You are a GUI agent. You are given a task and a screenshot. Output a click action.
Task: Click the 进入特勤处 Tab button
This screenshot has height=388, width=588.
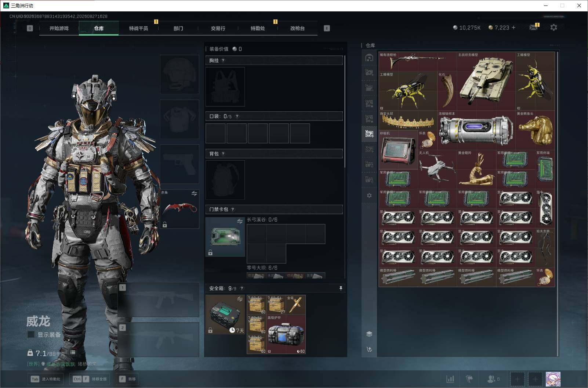click(x=46, y=379)
